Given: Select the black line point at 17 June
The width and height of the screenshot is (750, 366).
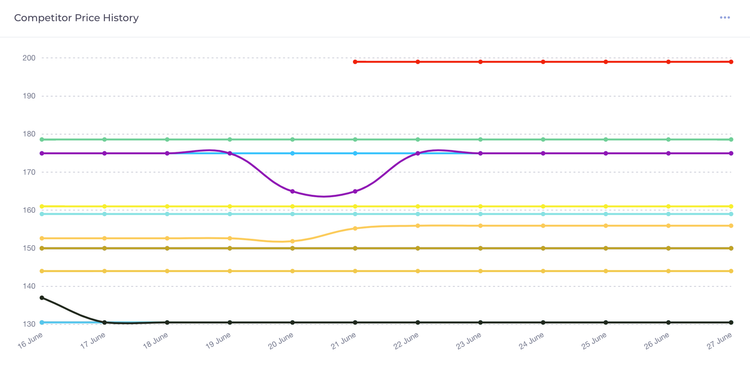Looking at the screenshot, I should (104, 322).
